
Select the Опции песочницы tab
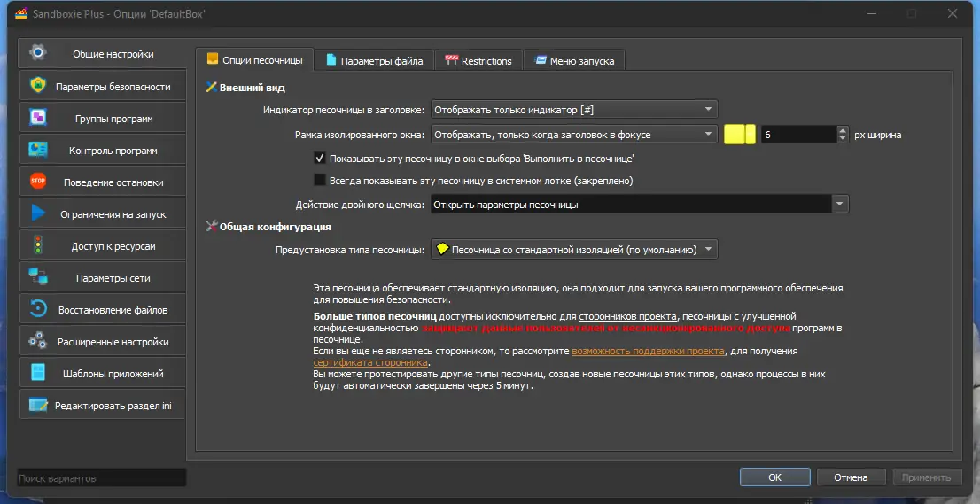254,59
